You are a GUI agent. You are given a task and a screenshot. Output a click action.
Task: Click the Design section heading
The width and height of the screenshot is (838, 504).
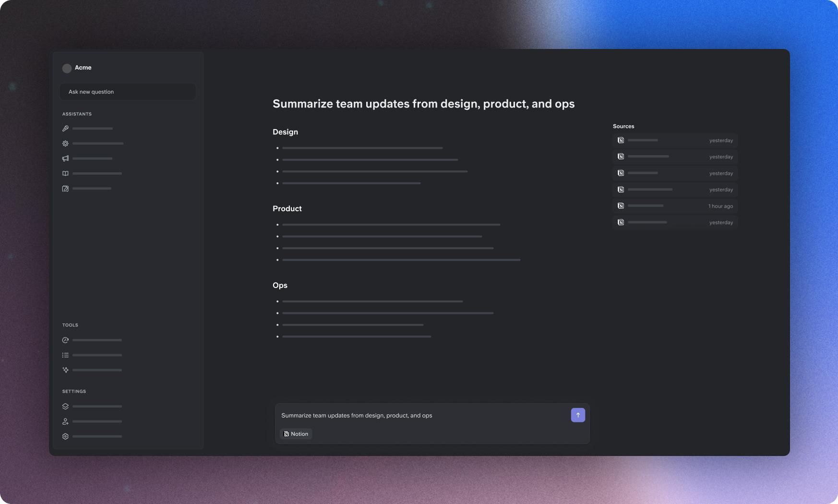[285, 132]
